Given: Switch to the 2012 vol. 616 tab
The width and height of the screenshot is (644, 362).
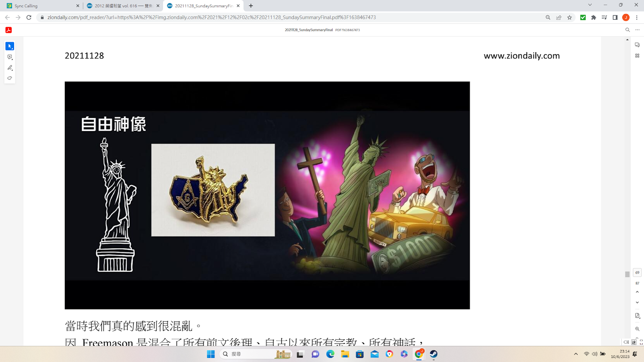Looking at the screenshot, I should 123,6.
